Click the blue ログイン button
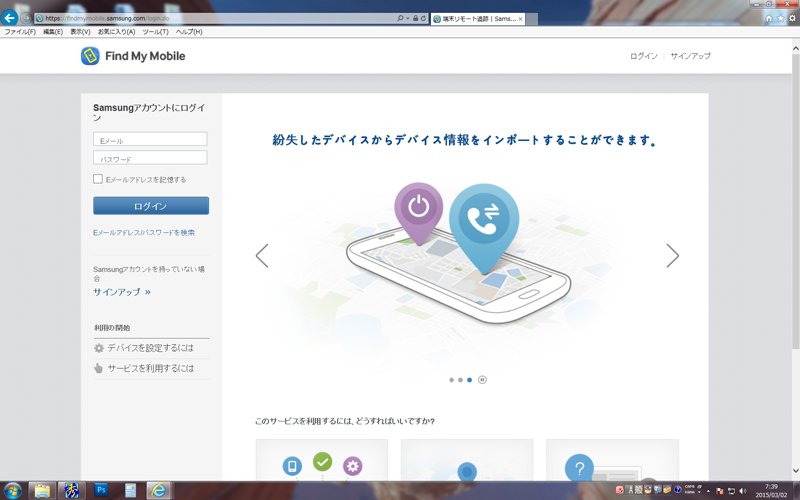Viewport: 800px width, 500px height. coord(151,206)
